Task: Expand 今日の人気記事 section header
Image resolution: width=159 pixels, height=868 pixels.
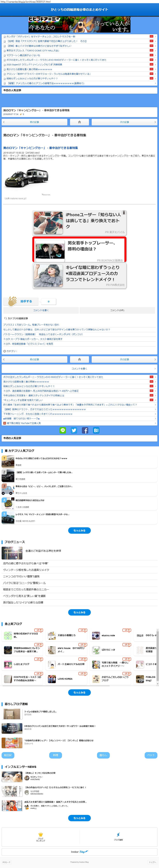Action: [x=79, y=90]
